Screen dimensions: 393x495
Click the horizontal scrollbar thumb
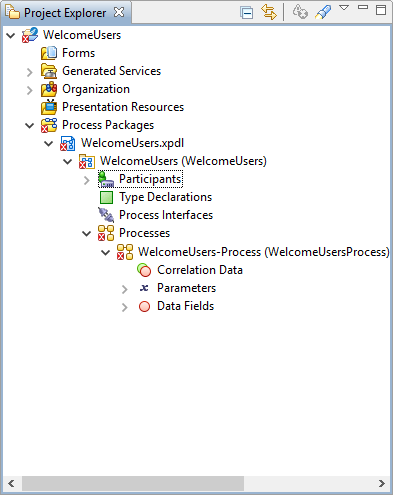133,483
